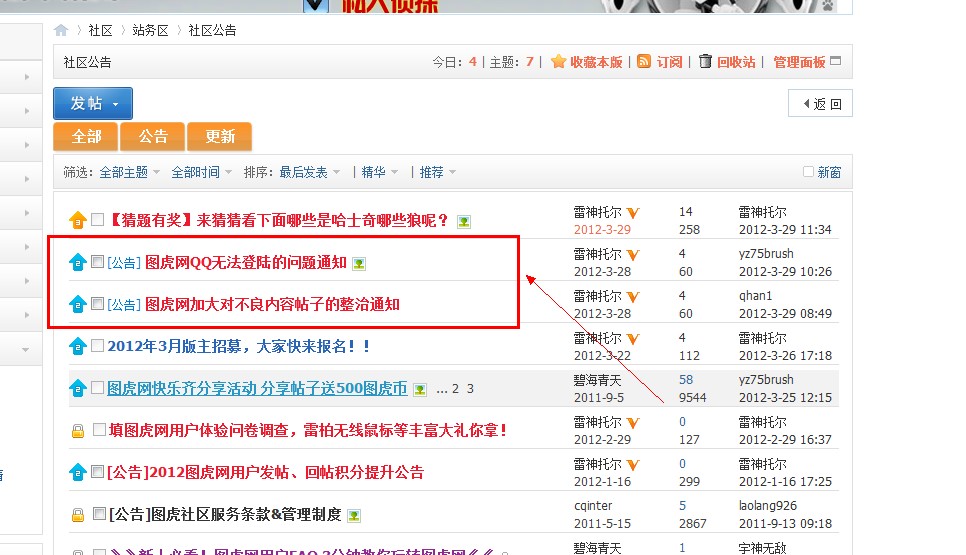Click the V badge on the 2012-3-22 row
The image size is (966, 555).
coord(633,339)
